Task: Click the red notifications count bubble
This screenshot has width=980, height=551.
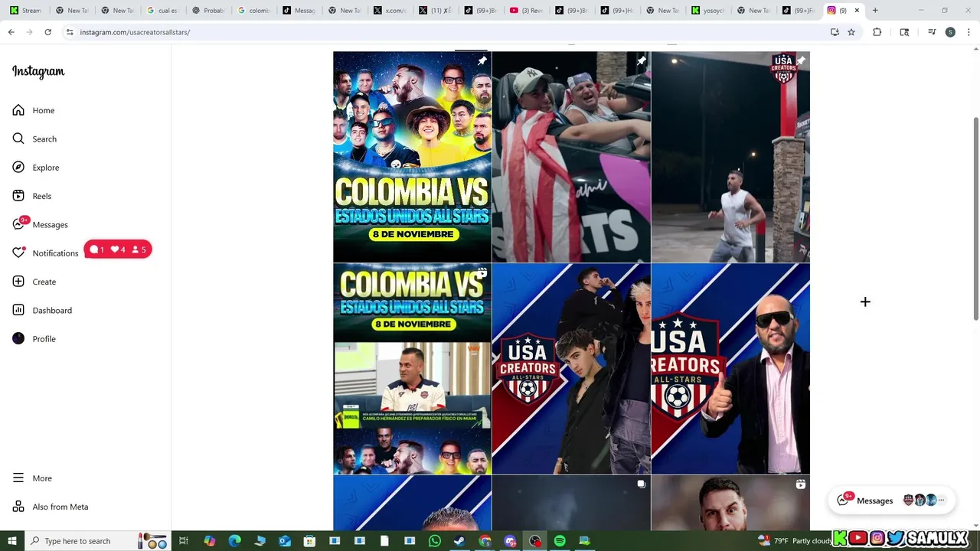Action: tap(118, 249)
